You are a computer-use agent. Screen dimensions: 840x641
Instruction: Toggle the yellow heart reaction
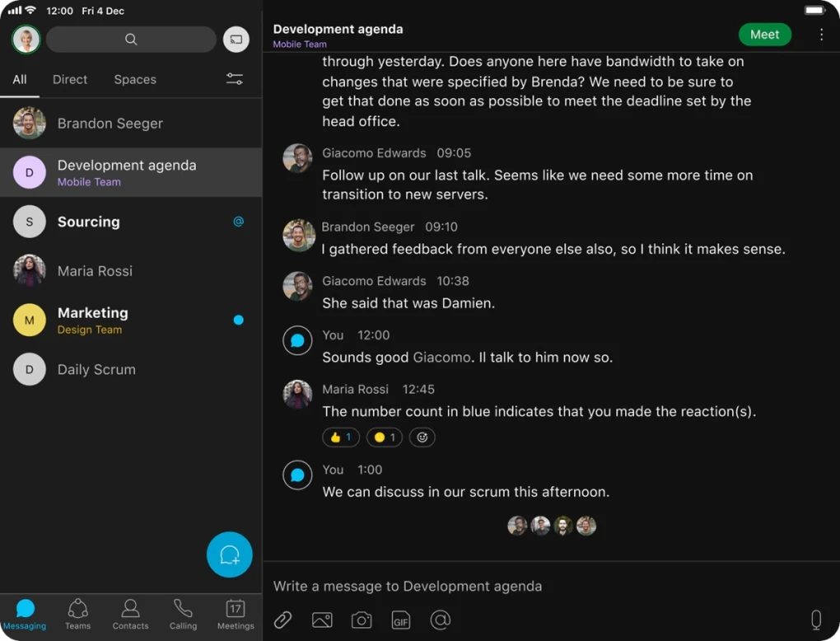tap(384, 437)
